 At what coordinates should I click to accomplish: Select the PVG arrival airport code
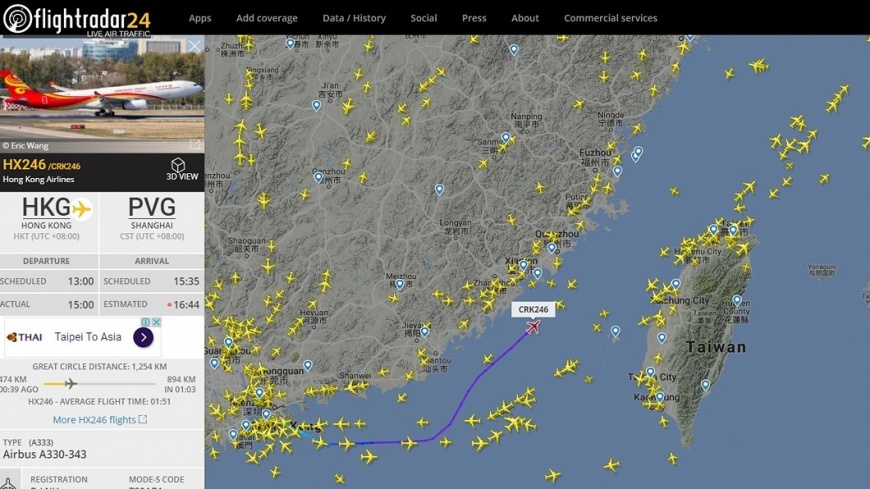[x=151, y=208]
